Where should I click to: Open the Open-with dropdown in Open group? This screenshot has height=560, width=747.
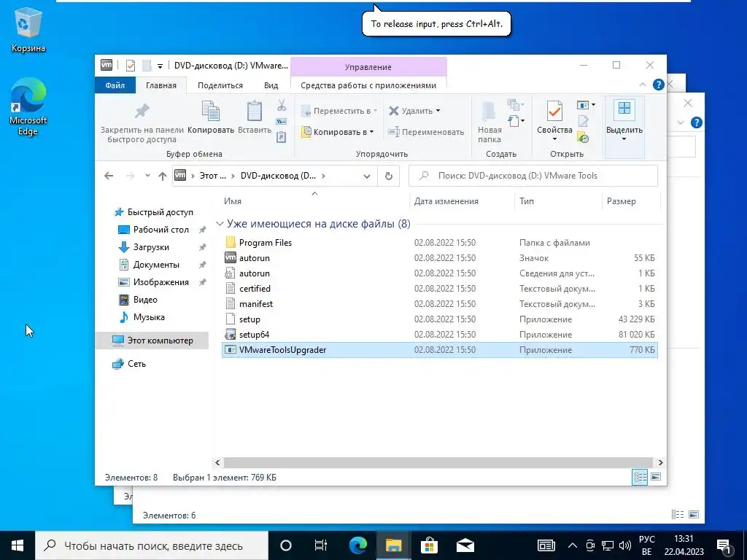[x=586, y=105]
